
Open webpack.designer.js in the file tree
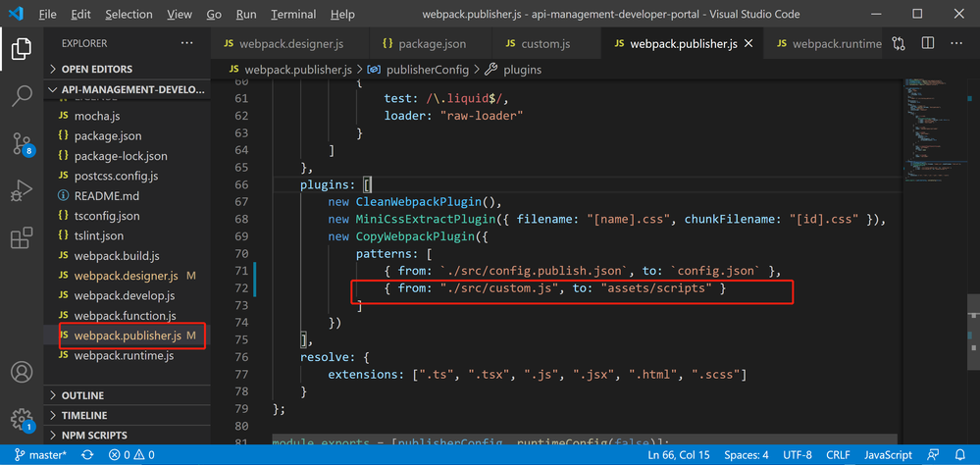click(x=127, y=276)
